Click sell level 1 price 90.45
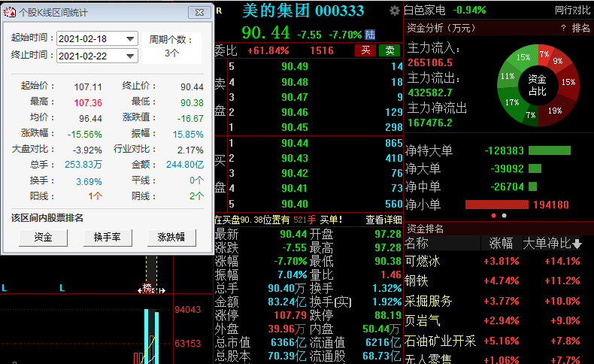The image size is (594, 364). (295, 127)
